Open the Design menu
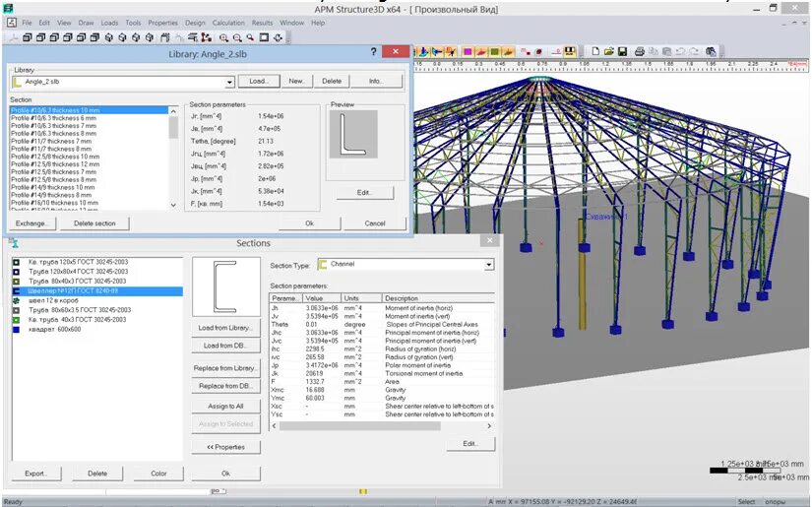The height and width of the screenshot is (507, 812). pyautogui.click(x=195, y=23)
